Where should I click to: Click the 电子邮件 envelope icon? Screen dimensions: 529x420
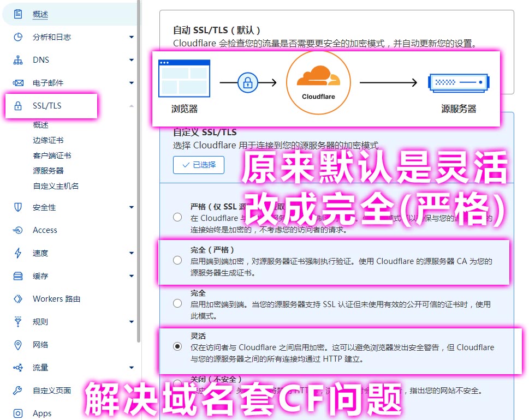[x=18, y=83]
